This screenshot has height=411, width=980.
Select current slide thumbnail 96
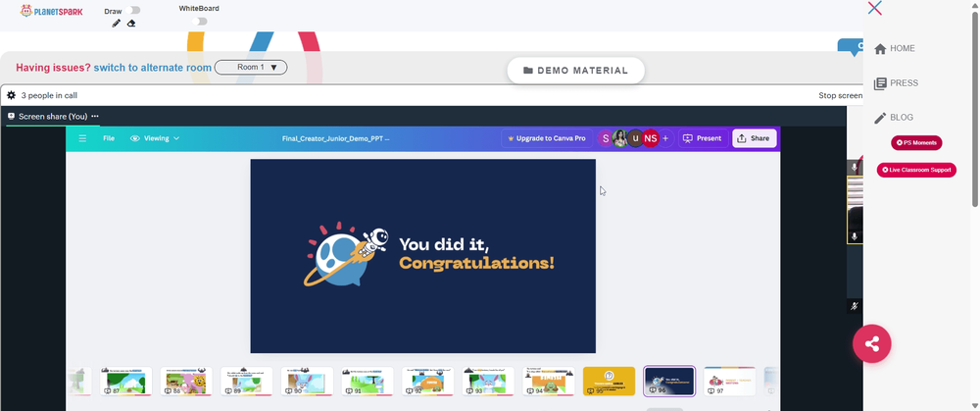[669, 382]
